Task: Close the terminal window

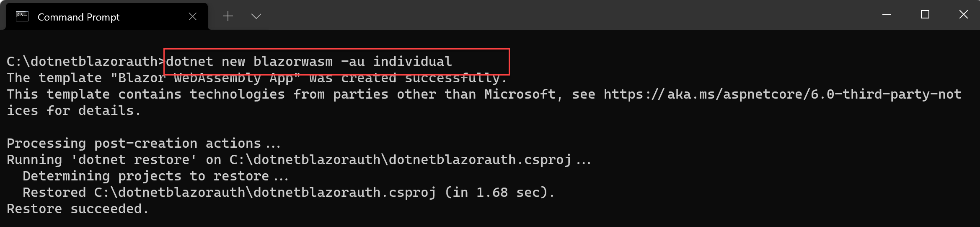Action: (964, 15)
